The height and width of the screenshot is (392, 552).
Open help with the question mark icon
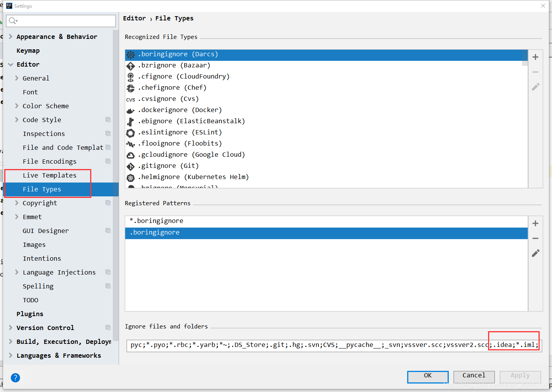[15, 378]
